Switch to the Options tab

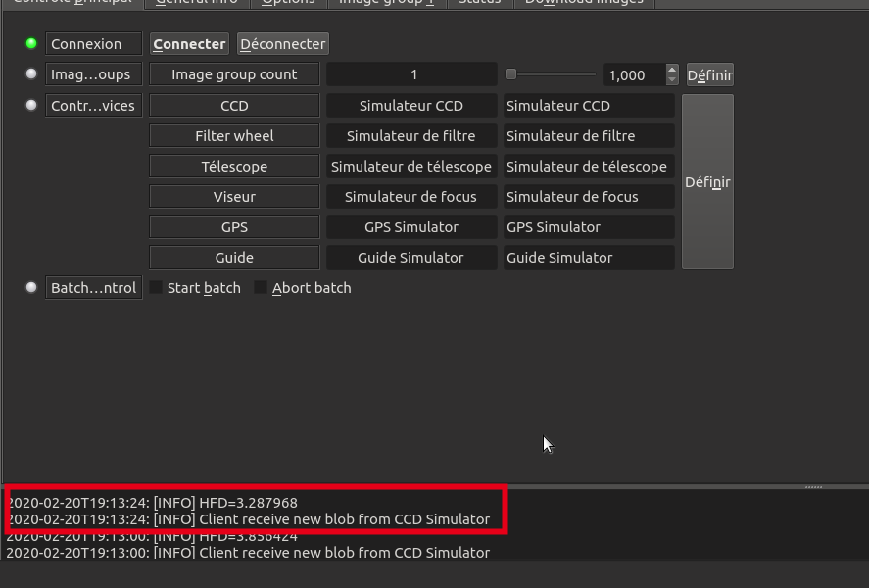288,2
